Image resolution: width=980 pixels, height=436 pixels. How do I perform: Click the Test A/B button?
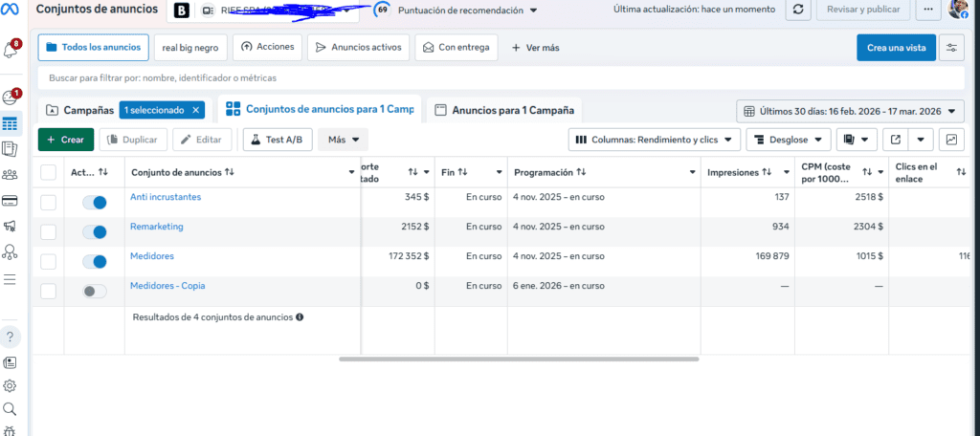pyautogui.click(x=277, y=140)
